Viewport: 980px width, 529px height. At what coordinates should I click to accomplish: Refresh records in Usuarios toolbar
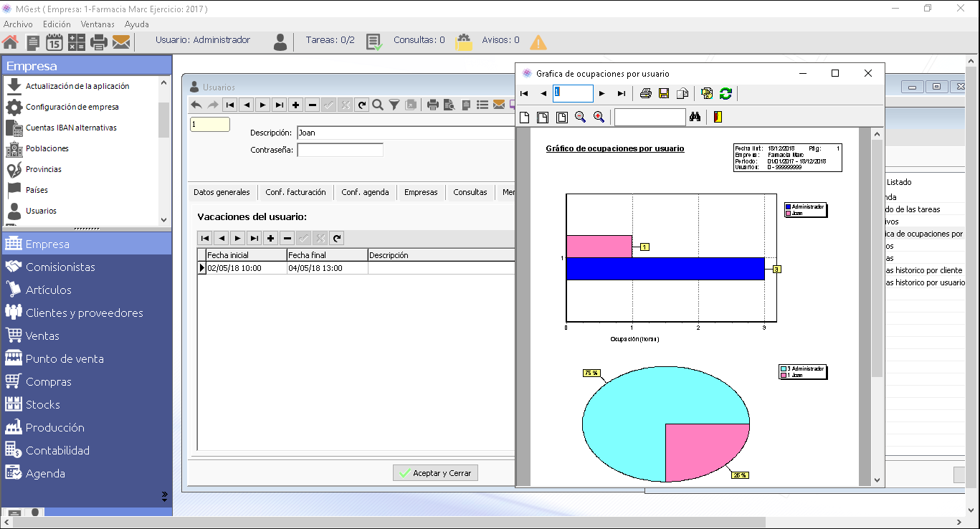point(362,105)
